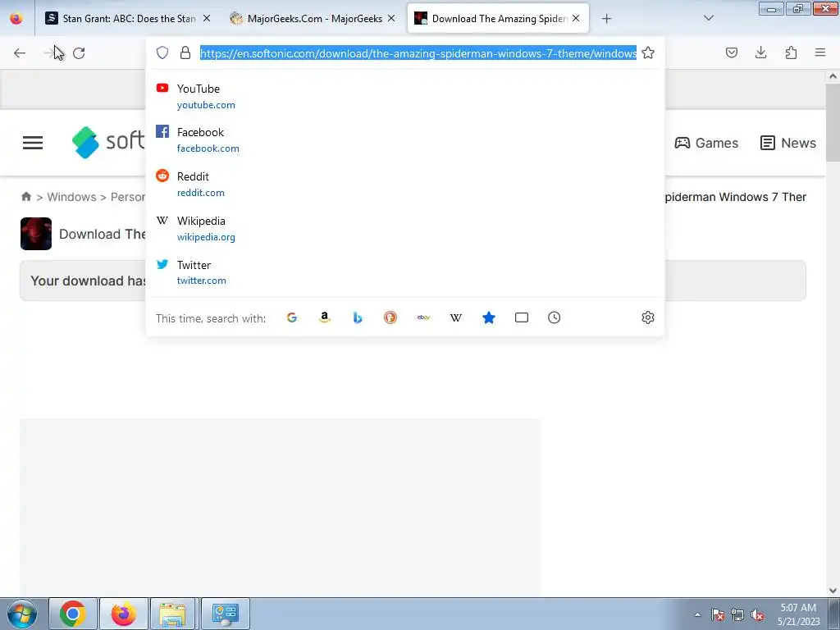Open Firefox taskbar button

coord(123,614)
